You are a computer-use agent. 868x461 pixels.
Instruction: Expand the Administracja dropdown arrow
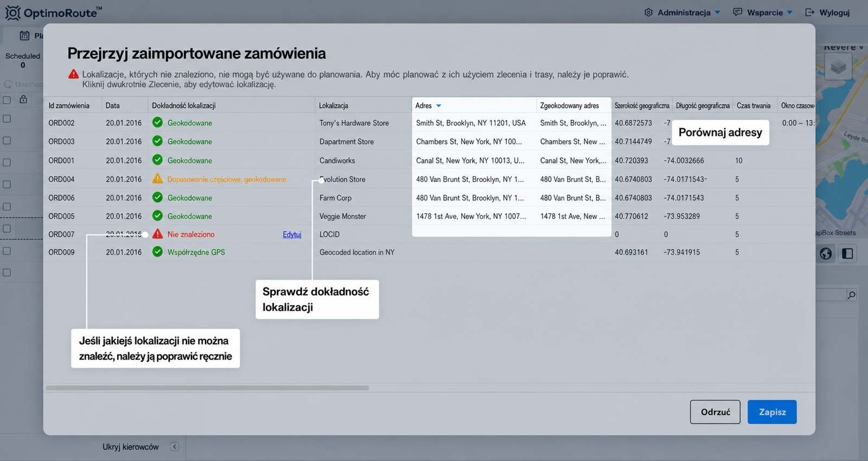[718, 12]
